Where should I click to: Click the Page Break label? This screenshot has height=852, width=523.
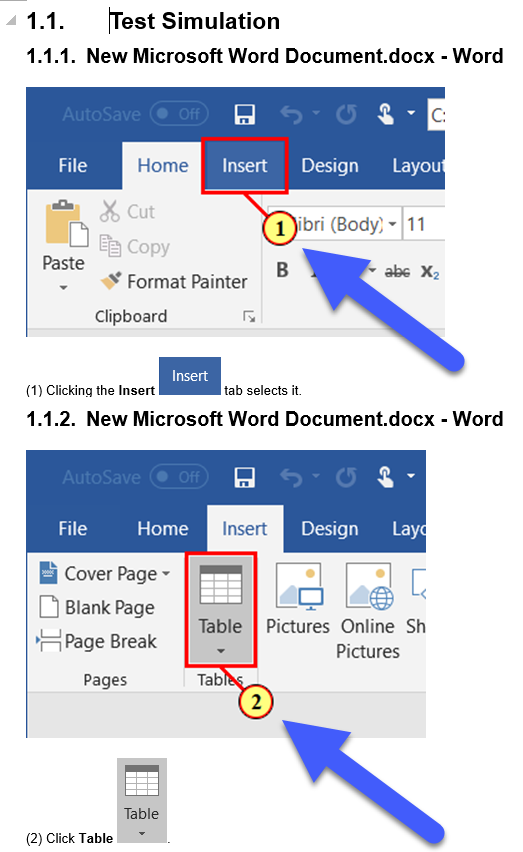click(110, 641)
